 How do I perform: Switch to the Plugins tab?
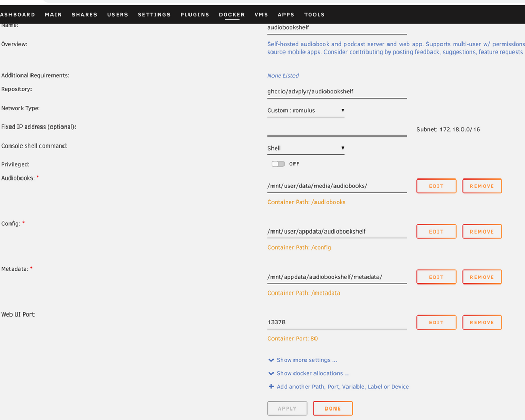[x=195, y=15]
